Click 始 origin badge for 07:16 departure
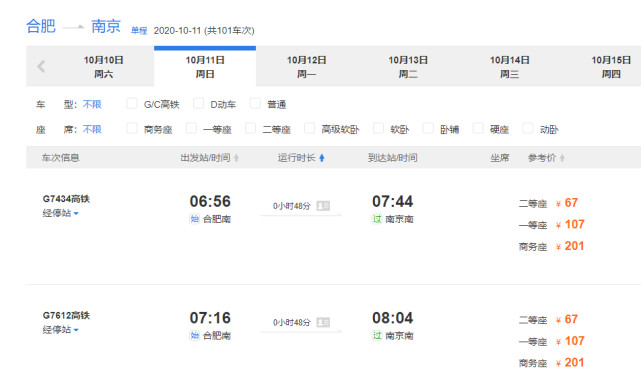Screen dimensions: 641x384 click(195, 335)
